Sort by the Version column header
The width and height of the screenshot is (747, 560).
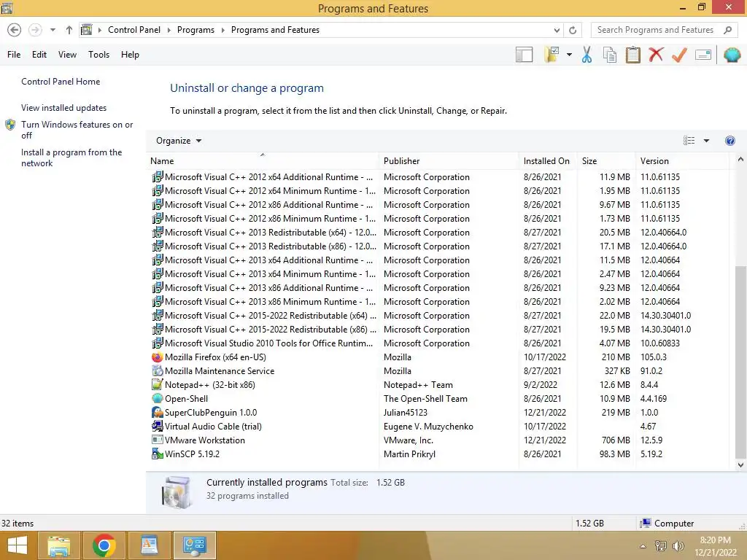point(682,161)
